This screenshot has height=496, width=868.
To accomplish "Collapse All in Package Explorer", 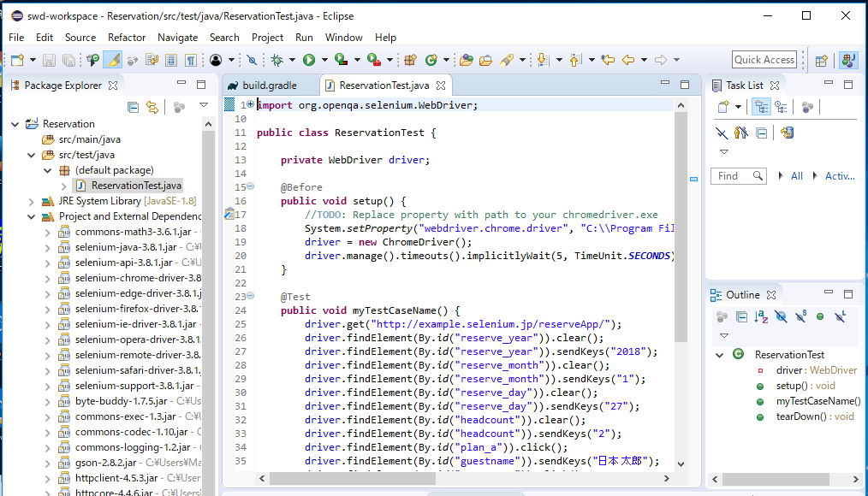I will tap(133, 107).
